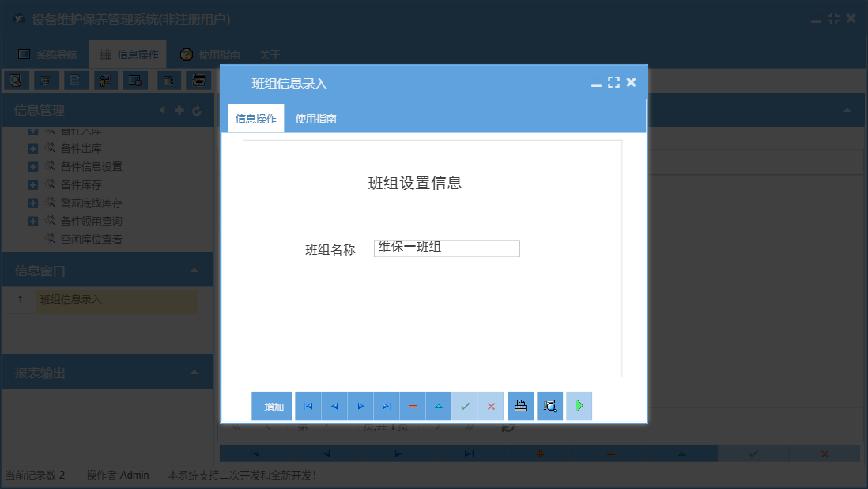Refresh the 信息管理 panel
This screenshot has height=489, width=868.
[x=196, y=110]
